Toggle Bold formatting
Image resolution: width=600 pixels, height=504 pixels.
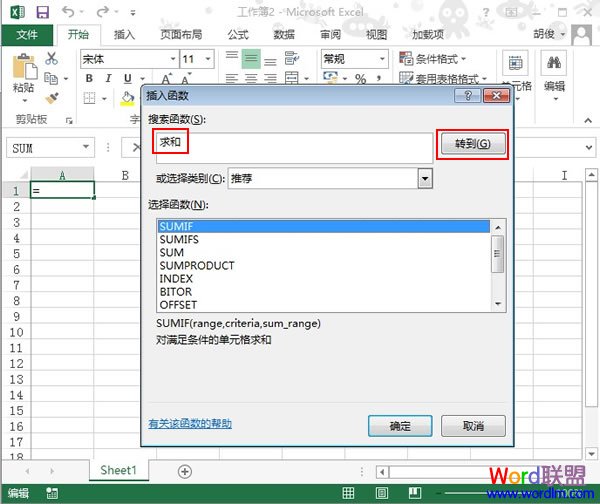coord(89,78)
